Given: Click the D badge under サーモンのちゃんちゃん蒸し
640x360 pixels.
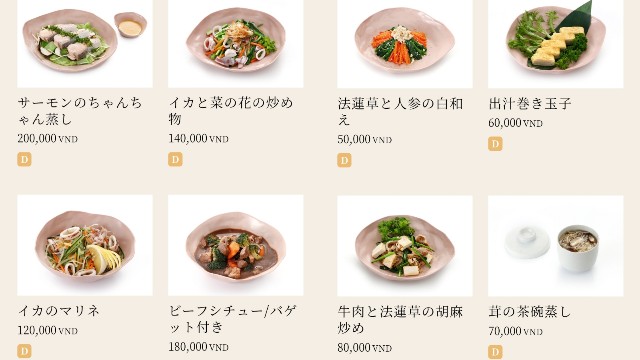Looking at the screenshot, I should tap(24, 159).
